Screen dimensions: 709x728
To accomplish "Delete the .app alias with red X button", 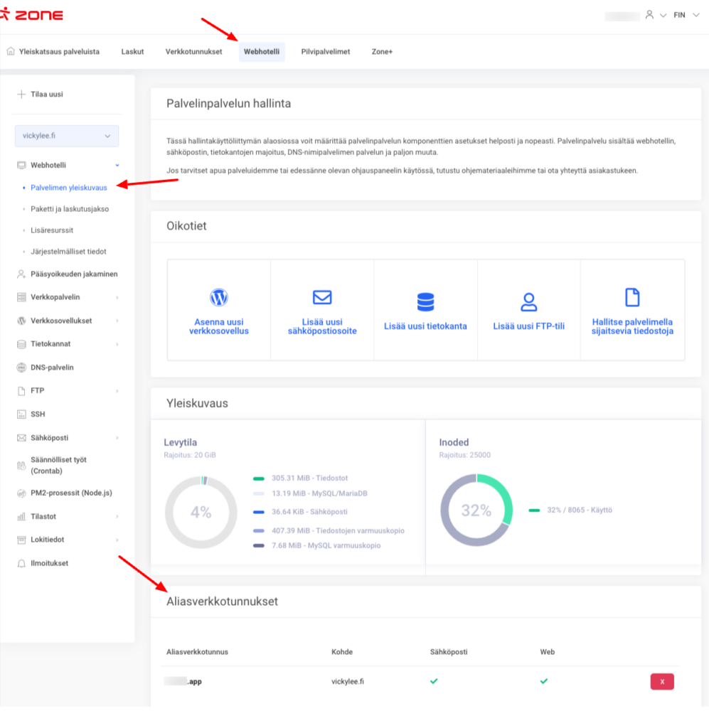I will 661,682.
